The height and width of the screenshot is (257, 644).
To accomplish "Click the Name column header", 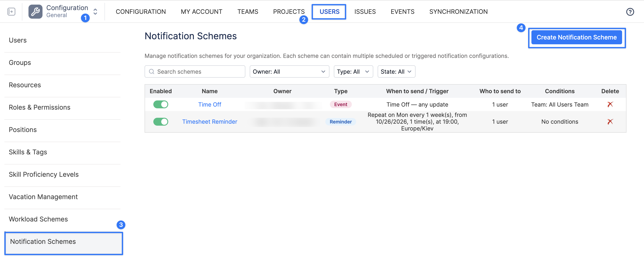I will (x=209, y=91).
